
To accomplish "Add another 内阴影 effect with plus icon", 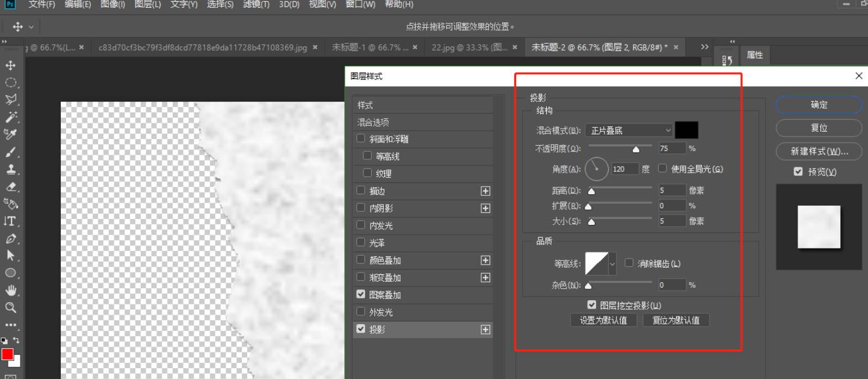I will point(485,209).
